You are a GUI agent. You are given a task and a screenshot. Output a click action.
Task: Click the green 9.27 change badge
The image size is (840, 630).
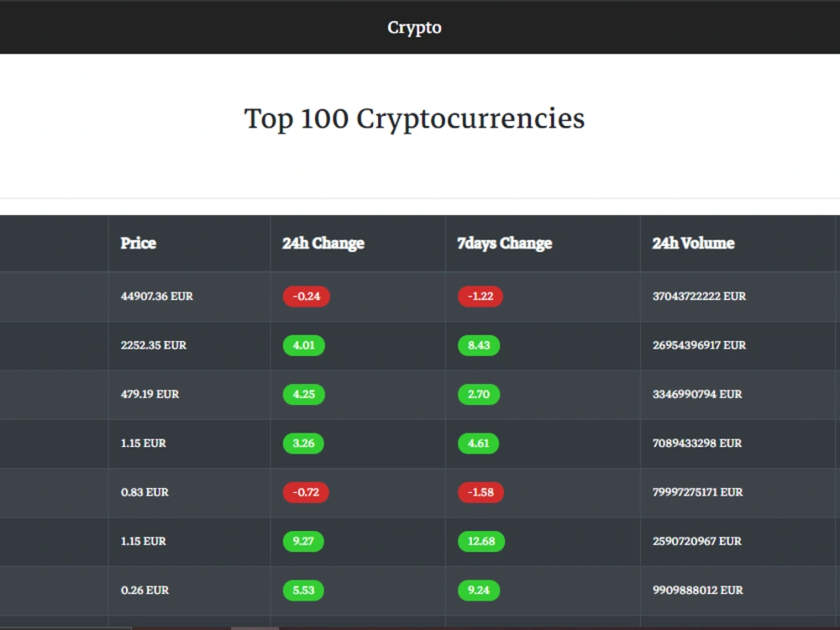[303, 541]
